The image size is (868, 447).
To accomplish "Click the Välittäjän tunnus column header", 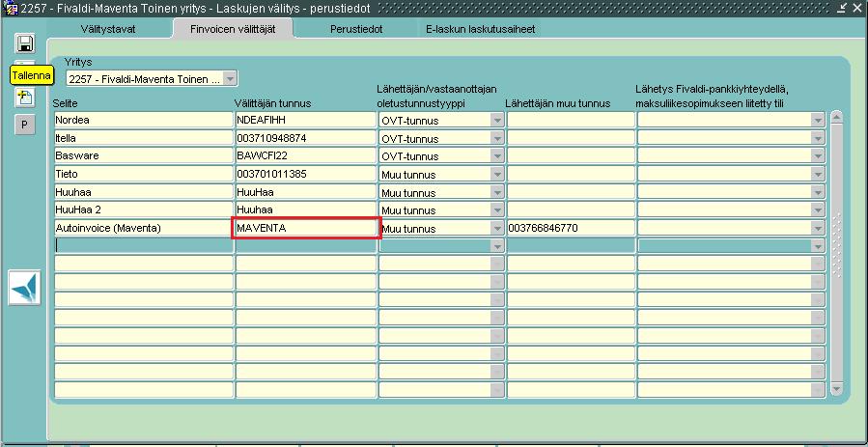I will pos(272,103).
